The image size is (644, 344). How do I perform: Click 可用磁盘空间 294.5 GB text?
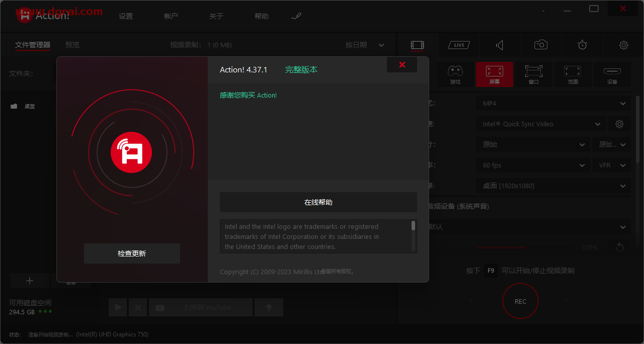click(30, 307)
